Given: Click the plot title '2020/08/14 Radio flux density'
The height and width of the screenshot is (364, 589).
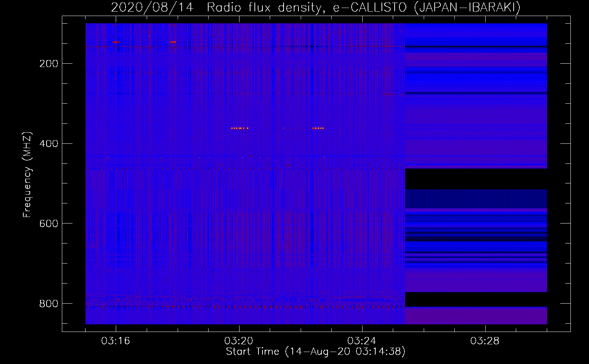Looking at the screenshot, I should coord(316,7).
